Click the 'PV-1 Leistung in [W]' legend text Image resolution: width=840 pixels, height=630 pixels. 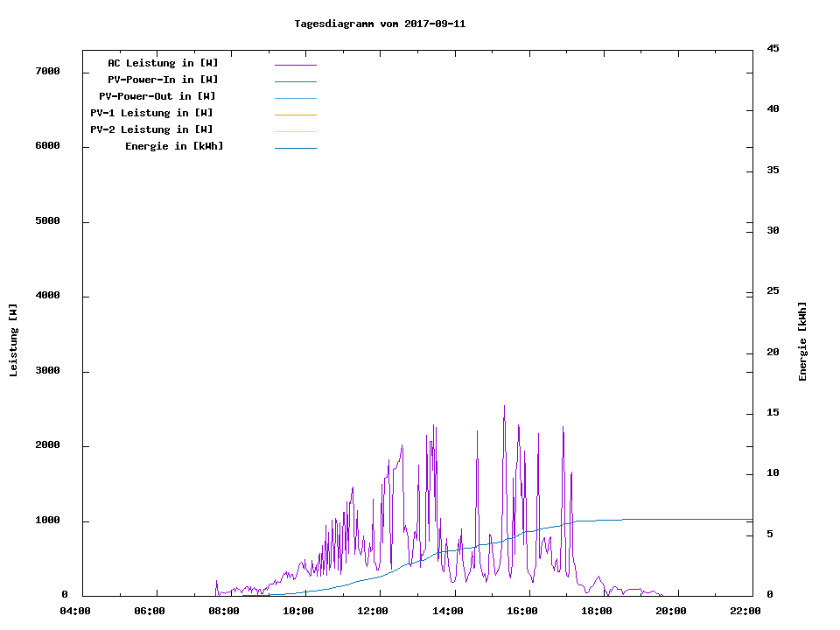151,113
